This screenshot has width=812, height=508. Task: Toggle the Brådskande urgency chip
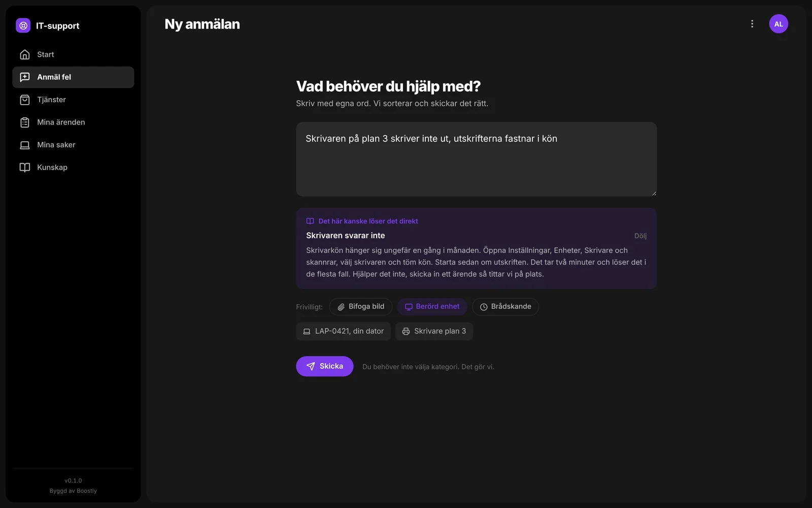tap(505, 307)
